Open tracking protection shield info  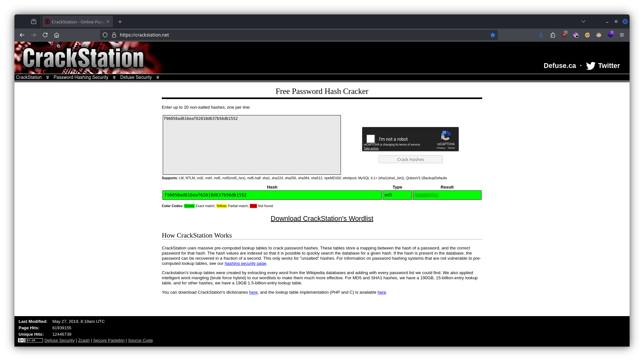click(105, 35)
